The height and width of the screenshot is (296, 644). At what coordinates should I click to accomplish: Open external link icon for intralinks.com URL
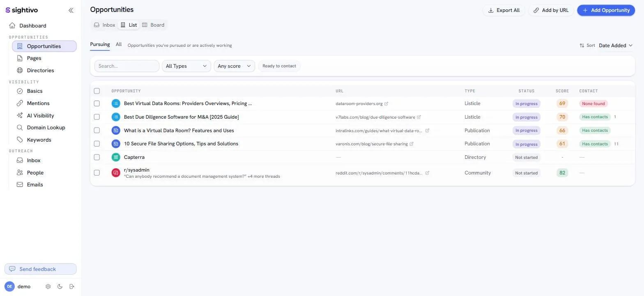[427, 131]
